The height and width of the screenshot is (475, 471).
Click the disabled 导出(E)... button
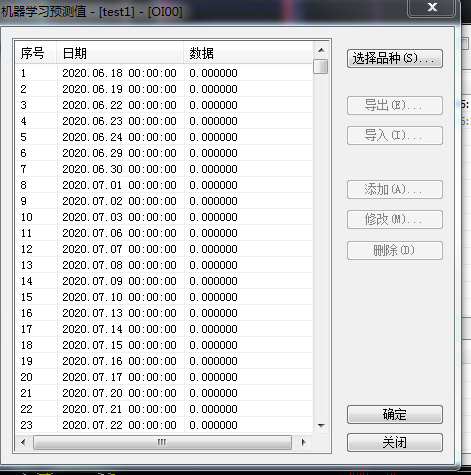[x=395, y=106]
